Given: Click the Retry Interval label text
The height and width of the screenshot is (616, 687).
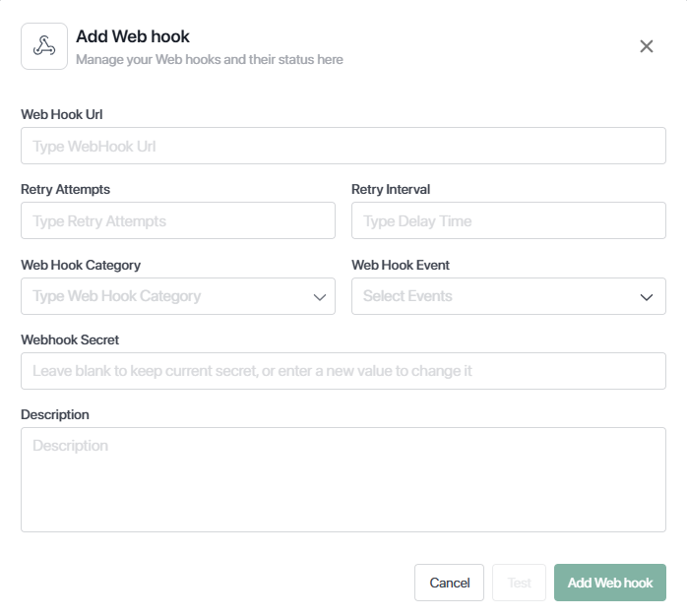Looking at the screenshot, I should click(x=391, y=190).
